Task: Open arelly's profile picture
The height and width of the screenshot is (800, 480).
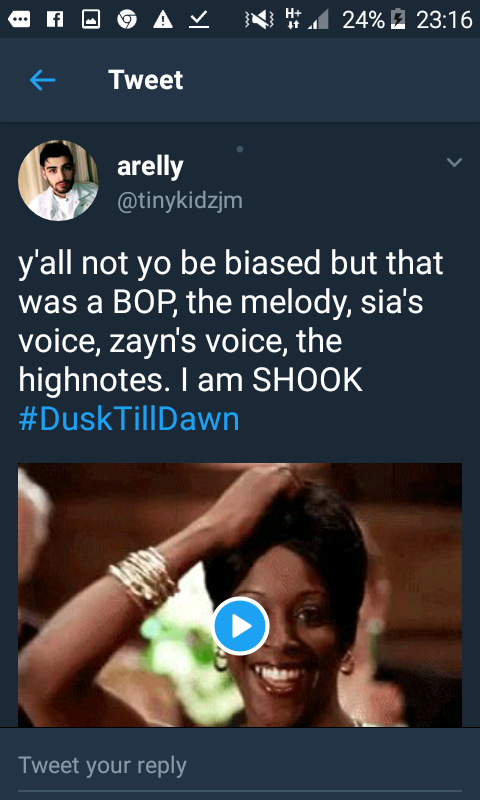Action: tap(59, 181)
